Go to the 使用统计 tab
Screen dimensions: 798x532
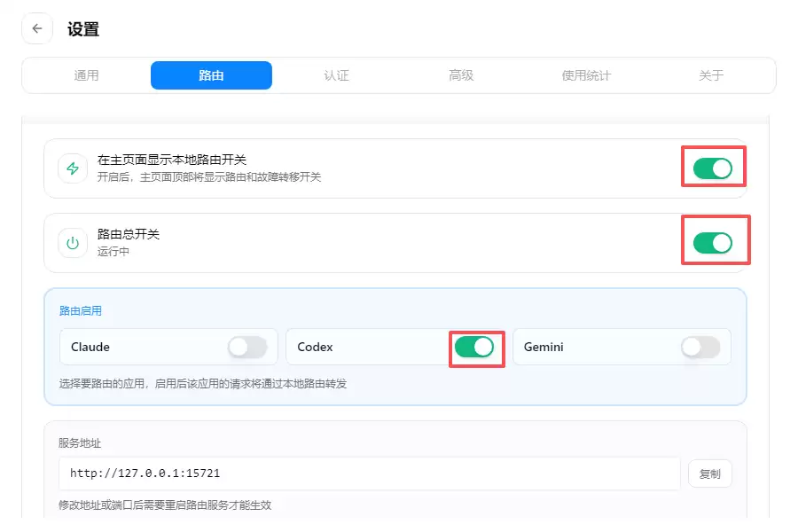[586, 75]
